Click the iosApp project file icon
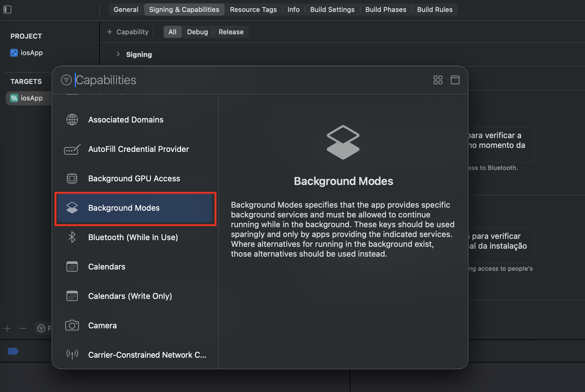Screen dimensions: 585x392 pyautogui.click(x=14, y=53)
